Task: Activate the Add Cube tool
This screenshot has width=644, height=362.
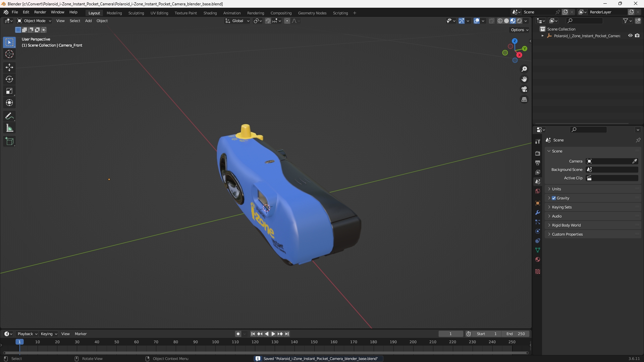Action: [x=9, y=141]
